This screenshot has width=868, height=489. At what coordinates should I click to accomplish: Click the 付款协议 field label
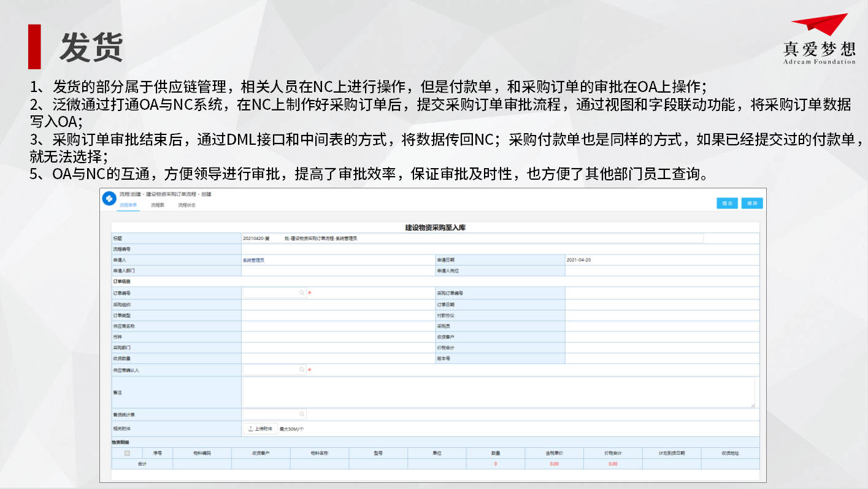click(445, 315)
